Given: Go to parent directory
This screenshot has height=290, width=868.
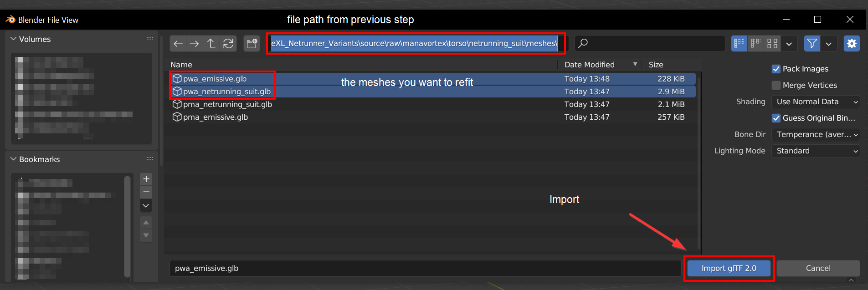Looking at the screenshot, I should click(211, 44).
